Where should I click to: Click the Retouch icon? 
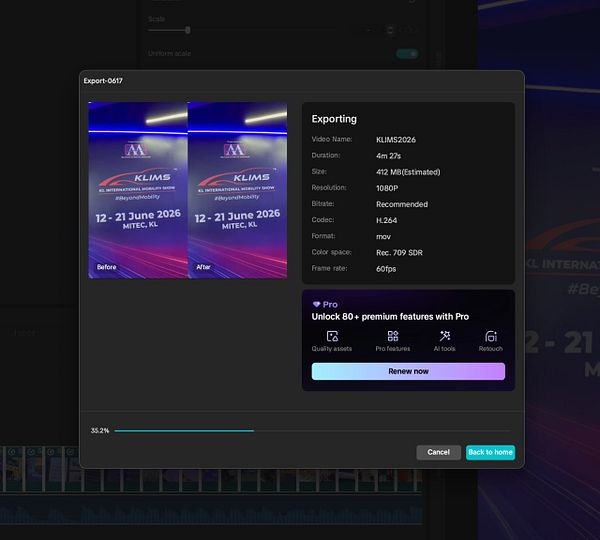[491, 336]
